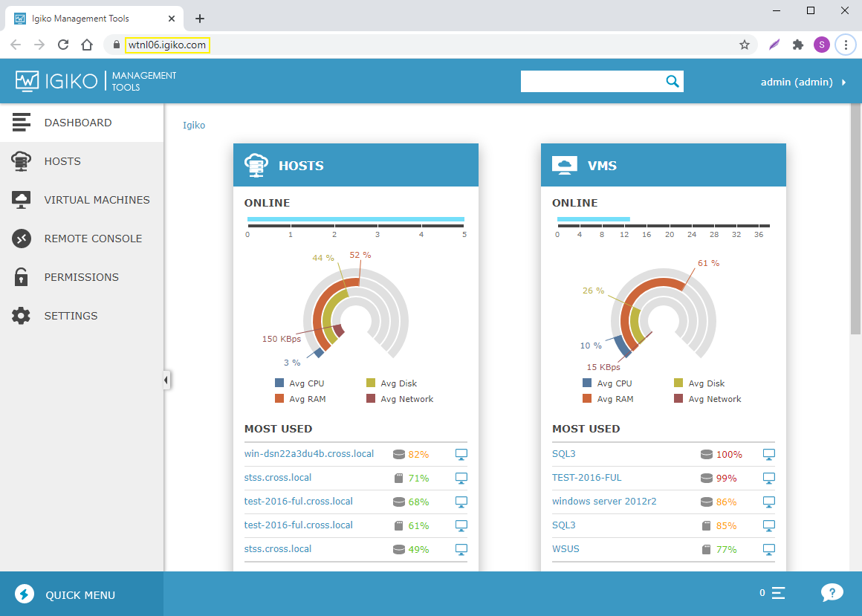Click the Hosts panel title
This screenshot has width=862, height=616.
pos(301,166)
